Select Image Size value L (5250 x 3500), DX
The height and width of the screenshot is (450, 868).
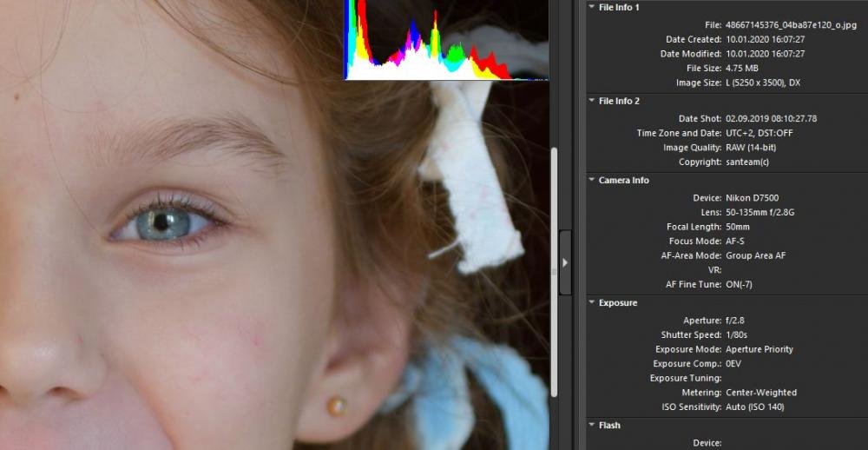pyautogui.click(x=763, y=83)
